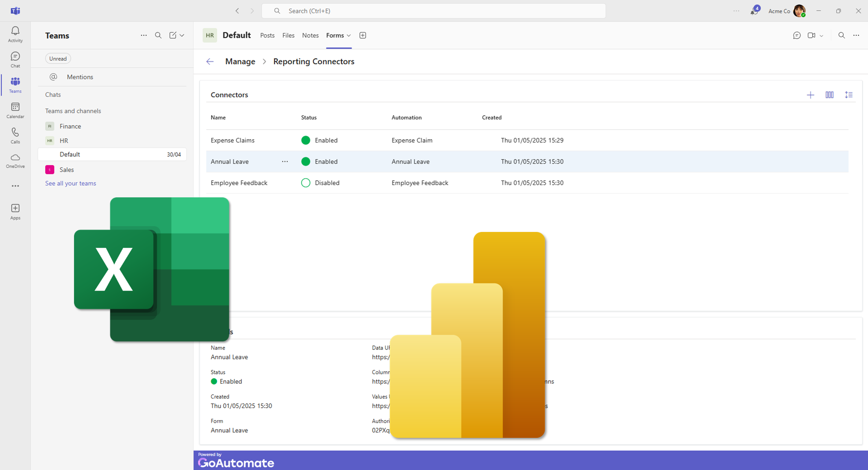Select Annual Leave connector name

click(x=229, y=162)
